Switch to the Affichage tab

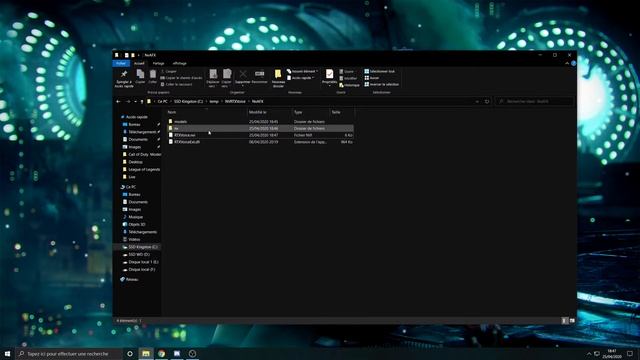[x=179, y=63]
